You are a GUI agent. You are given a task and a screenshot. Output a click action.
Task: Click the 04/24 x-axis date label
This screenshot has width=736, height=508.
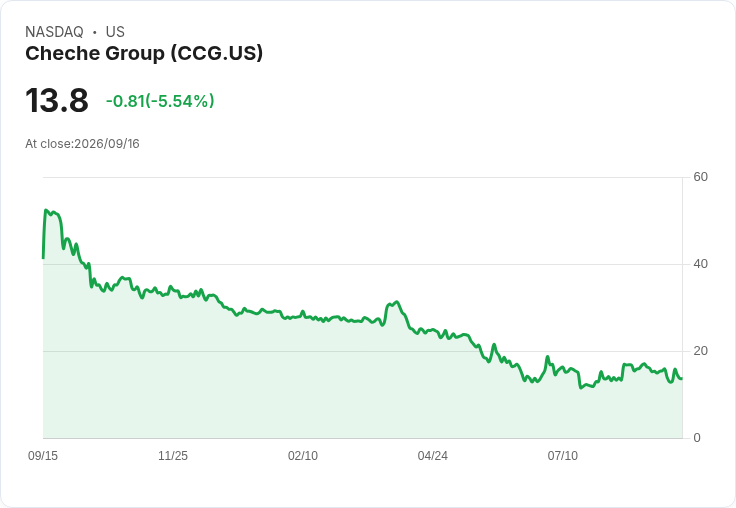(433, 455)
